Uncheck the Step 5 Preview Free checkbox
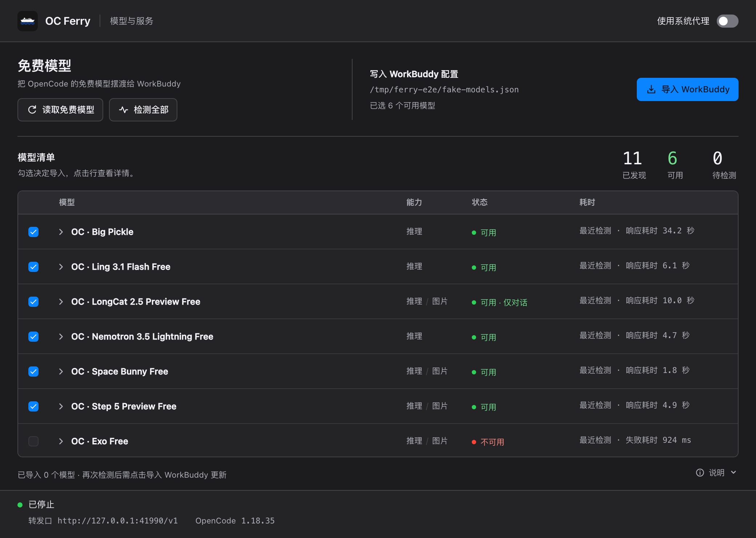The image size is (756, 538). [x=33, y=406]
